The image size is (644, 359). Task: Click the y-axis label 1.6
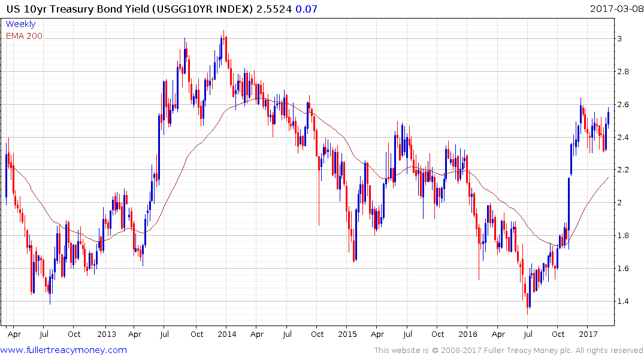pos(623,268)
